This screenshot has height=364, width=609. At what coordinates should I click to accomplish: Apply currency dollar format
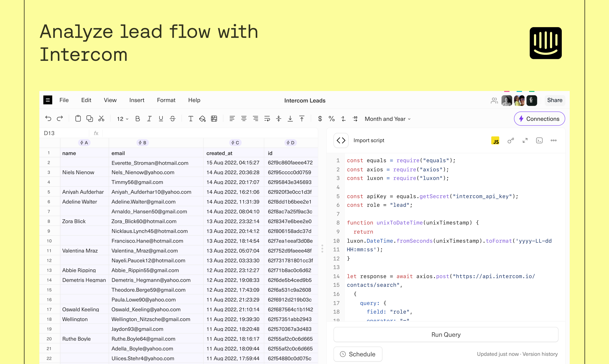point(320,119)
